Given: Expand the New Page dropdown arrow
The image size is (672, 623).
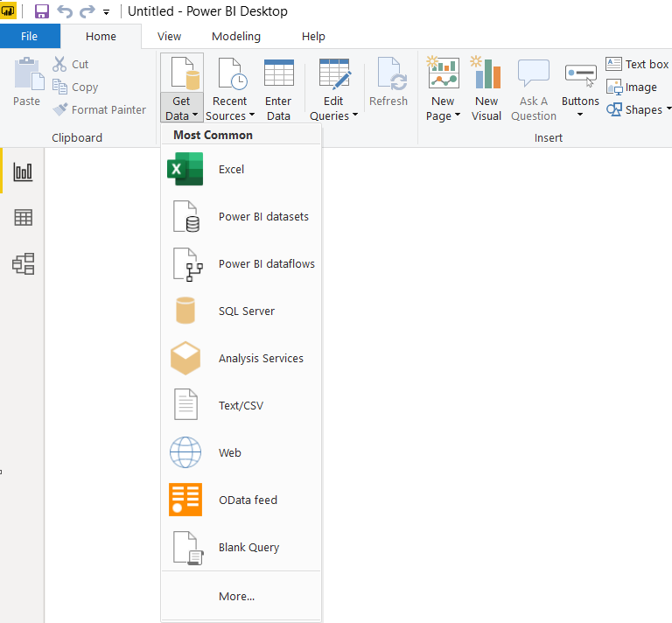Looking at the screenshot, I should pos(458,115).
